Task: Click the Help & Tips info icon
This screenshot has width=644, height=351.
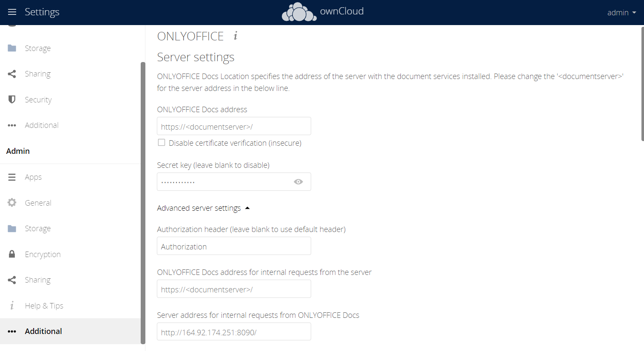Action: tap(12, 306)
